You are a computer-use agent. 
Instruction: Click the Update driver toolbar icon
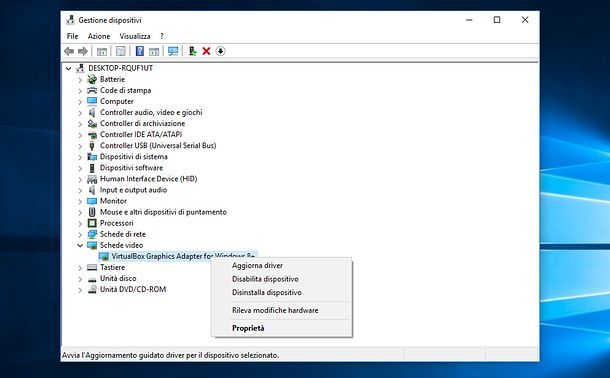point(193,51)
